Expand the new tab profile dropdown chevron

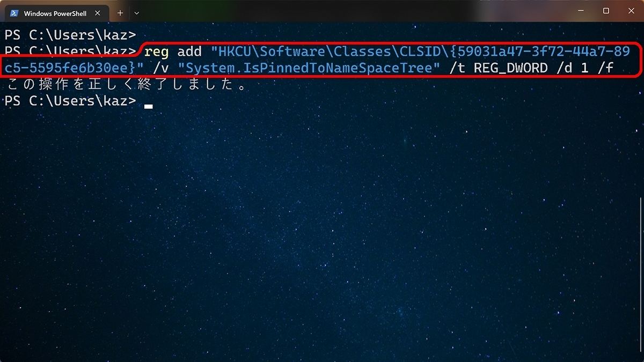tap(136, 13)
